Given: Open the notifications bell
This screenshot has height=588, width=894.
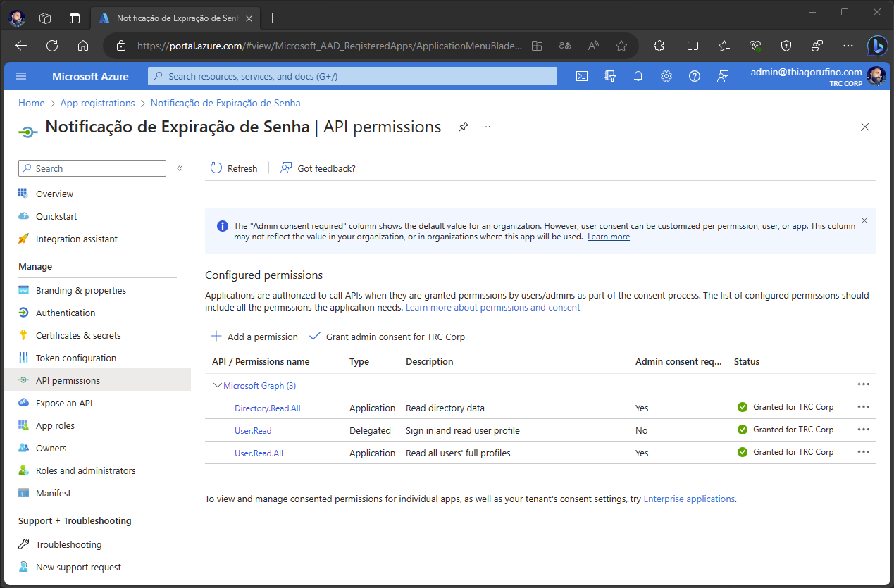Looking at the screenshot, I should coord(638,76).
